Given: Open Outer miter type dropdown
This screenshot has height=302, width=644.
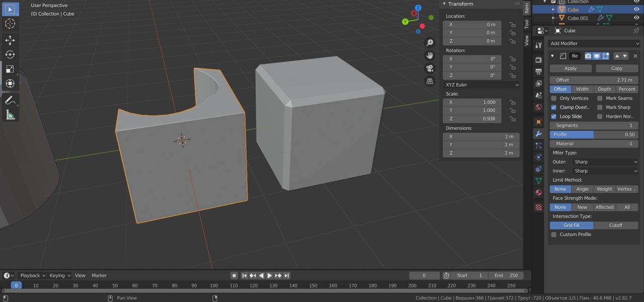Looking at the screenshot, I should point(605,162).
